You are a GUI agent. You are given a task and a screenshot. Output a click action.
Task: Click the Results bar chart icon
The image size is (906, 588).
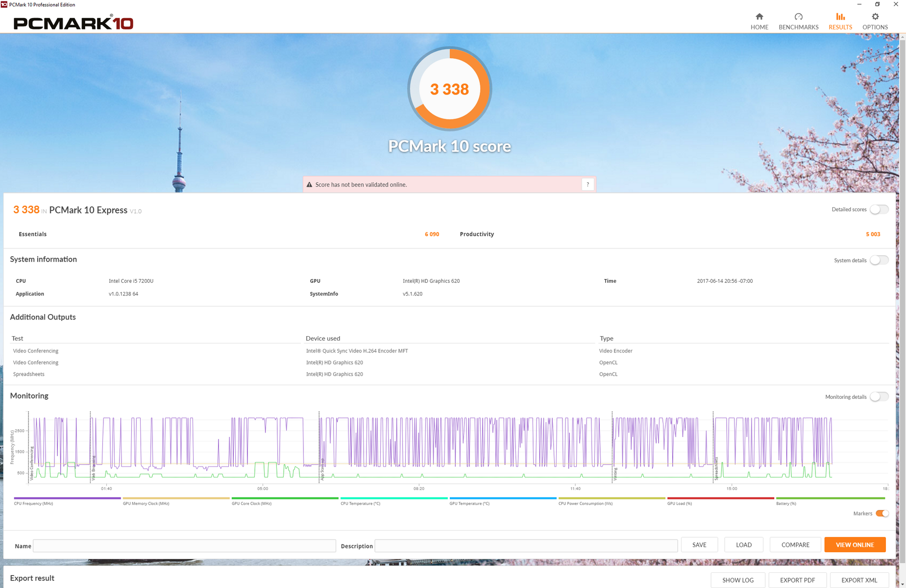tap(840, 17)
